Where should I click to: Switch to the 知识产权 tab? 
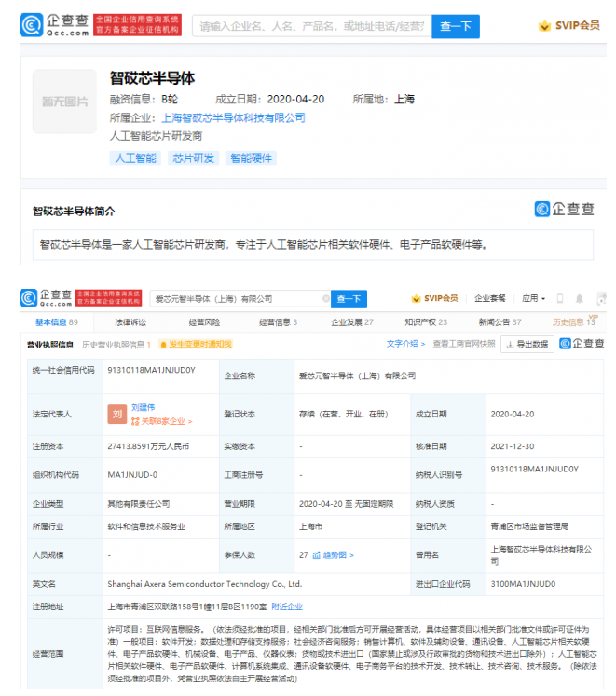coord(426,322)
